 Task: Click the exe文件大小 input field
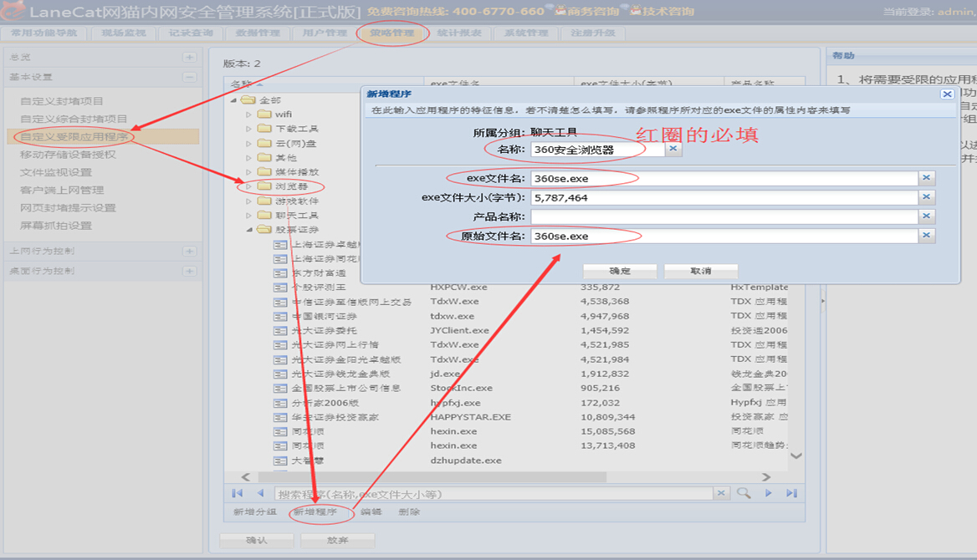(724, 197)
